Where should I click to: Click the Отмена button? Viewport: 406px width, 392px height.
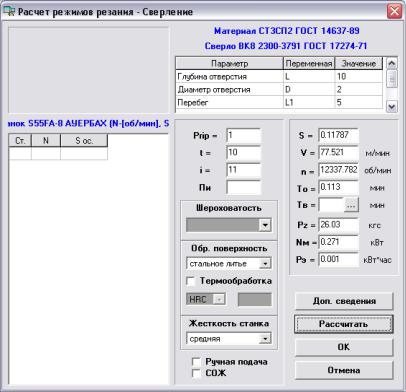coord(344,370)
